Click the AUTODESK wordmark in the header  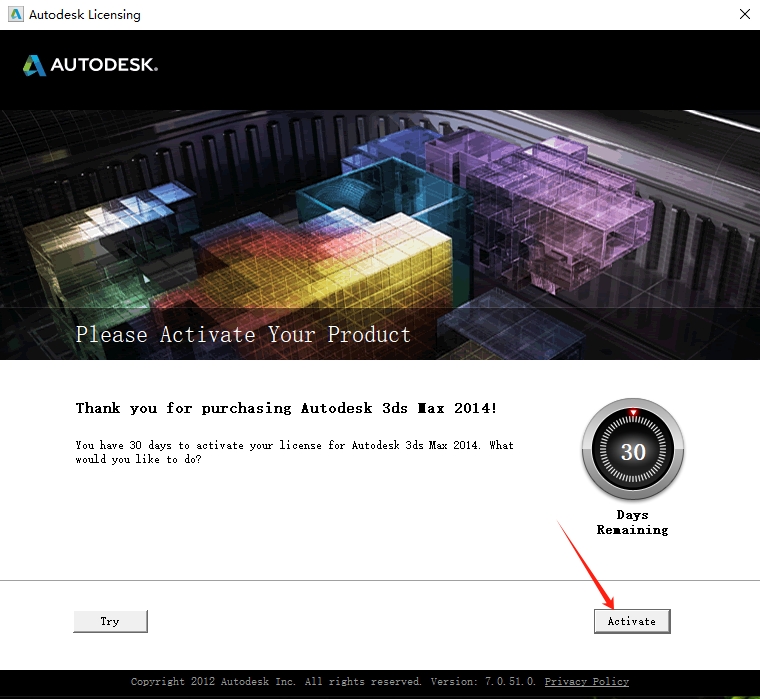(104, 65)
